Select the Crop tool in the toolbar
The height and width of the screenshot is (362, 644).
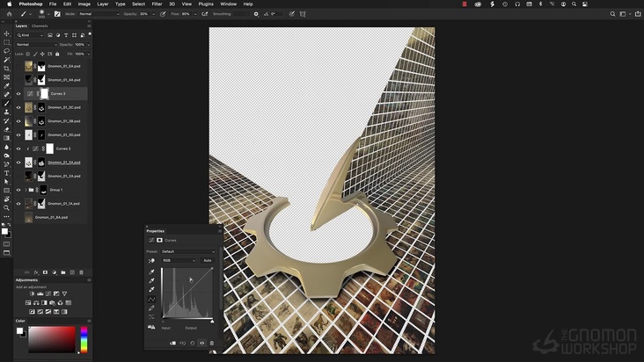click(6, 69)
